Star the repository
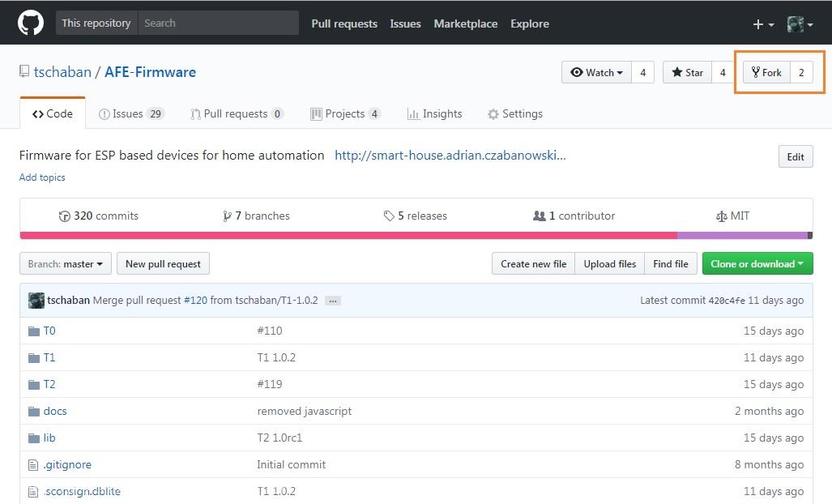 [x=687, y=73]
